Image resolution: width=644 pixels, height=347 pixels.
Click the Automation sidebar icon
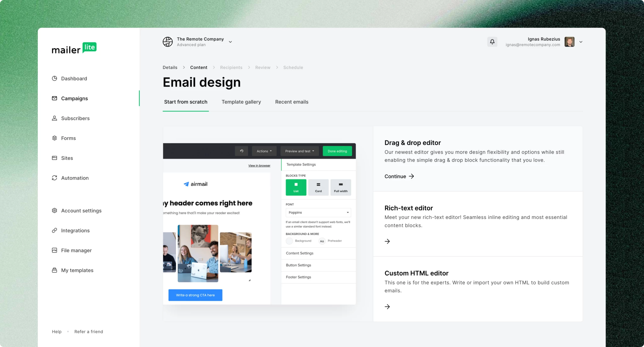pyautogui.click(x=55, y=178)
